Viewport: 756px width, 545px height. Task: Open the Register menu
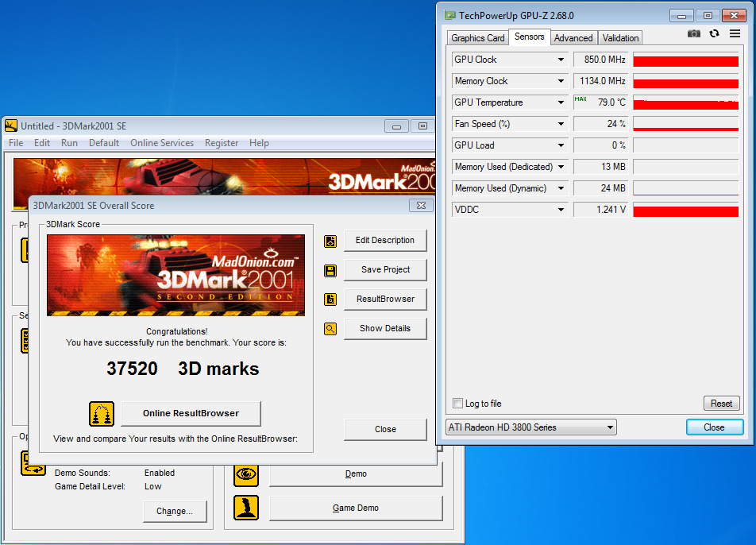[x=222, y=143]
